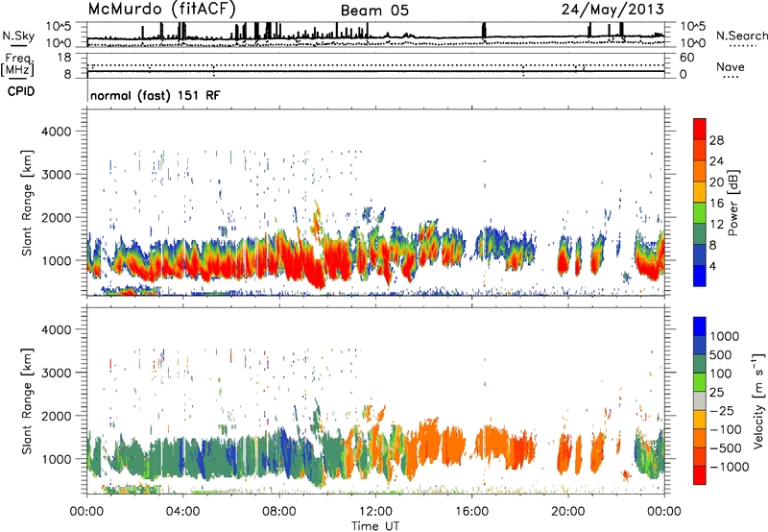768x532 pixels.
Task: Click the left "10^5" noise axis tick
Action: tap(59, 26)
